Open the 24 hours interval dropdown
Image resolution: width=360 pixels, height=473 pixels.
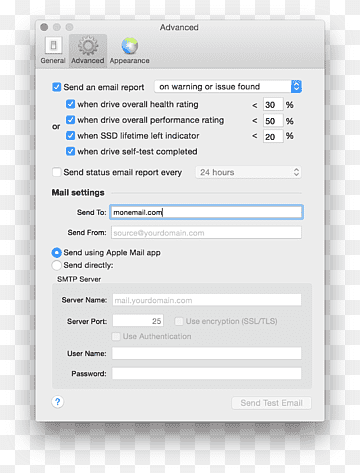pos(248,172)
